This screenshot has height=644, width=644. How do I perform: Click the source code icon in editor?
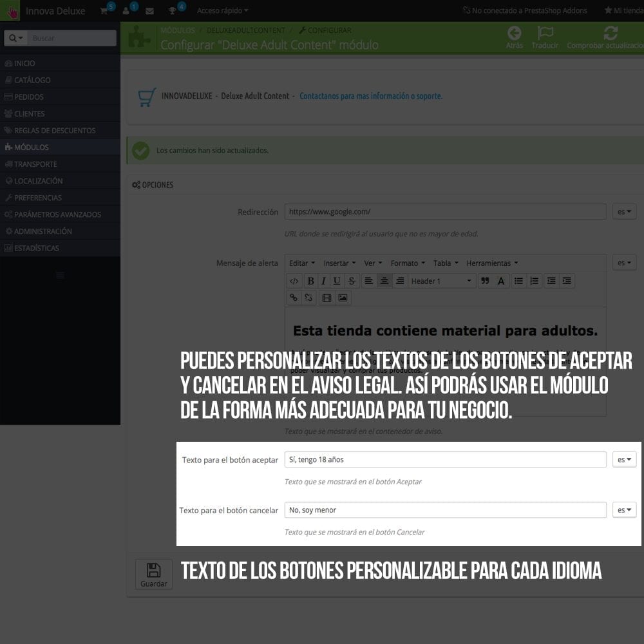tap(294, 281)
